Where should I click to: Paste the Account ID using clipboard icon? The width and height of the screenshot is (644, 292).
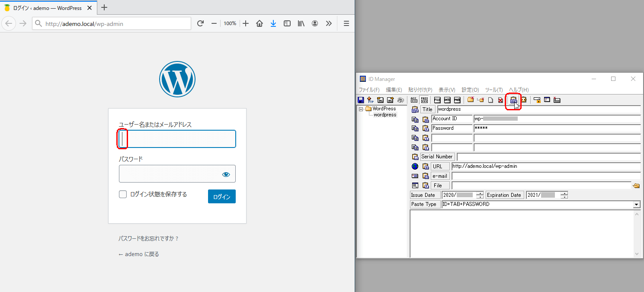(426, 119)
